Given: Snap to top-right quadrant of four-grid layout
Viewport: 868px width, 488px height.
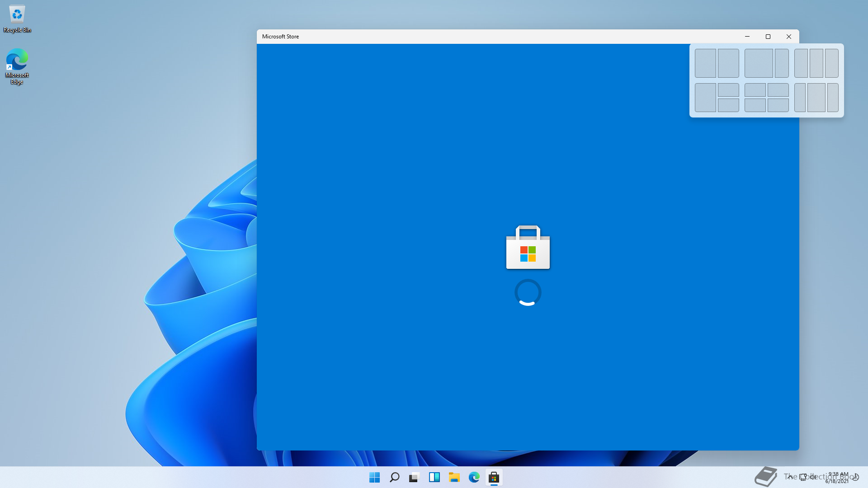Looking at the screenshot, I should [x=778, y=90].
